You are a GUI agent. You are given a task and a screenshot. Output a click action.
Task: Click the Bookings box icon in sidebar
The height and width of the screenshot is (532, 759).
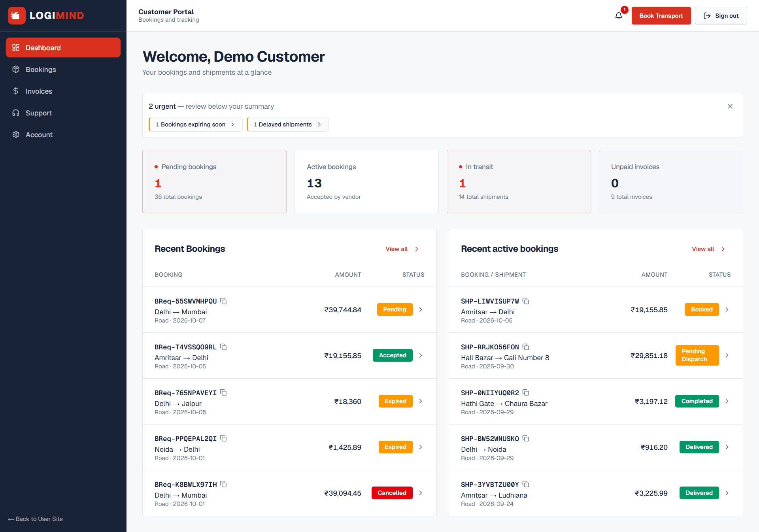pos(16,69)
